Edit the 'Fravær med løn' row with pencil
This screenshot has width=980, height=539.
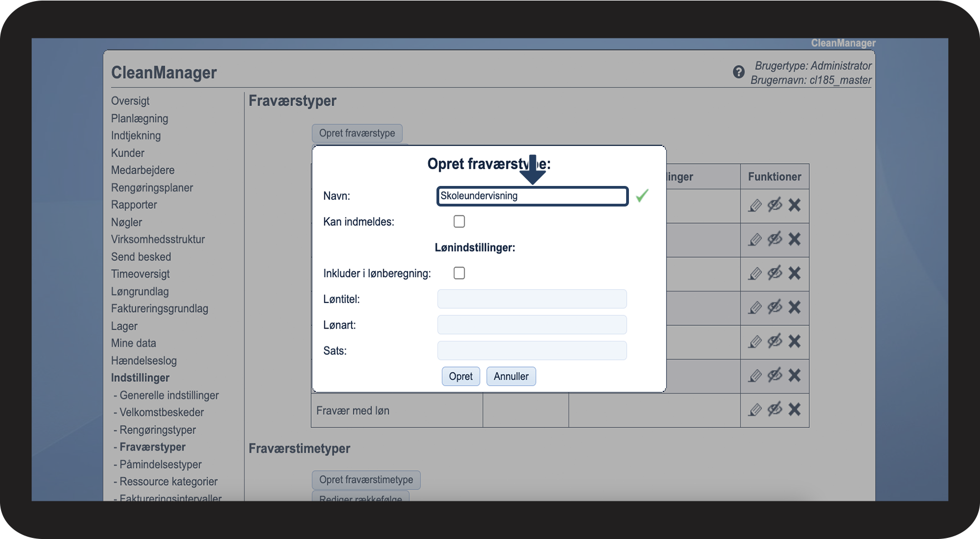click(755, 410)
